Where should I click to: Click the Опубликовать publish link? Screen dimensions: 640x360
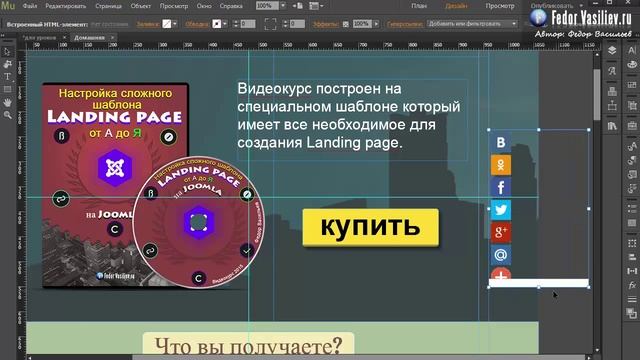[552, 6]
